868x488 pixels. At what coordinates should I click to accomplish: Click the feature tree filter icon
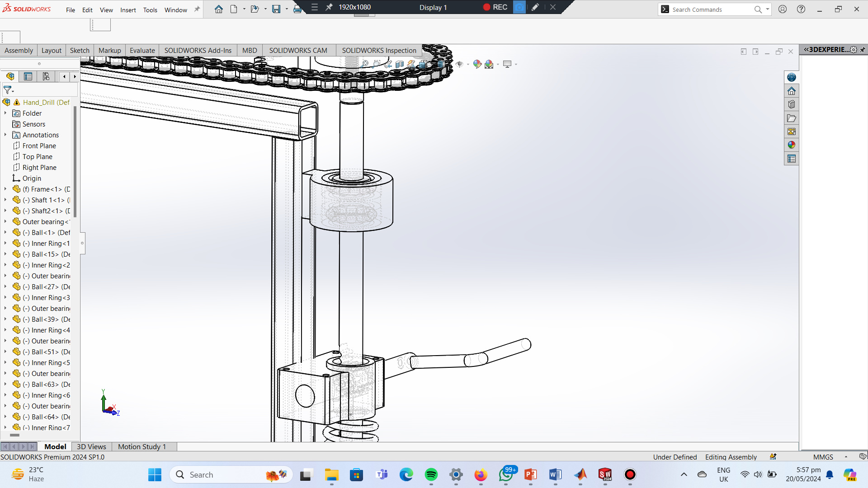(8, 90)
